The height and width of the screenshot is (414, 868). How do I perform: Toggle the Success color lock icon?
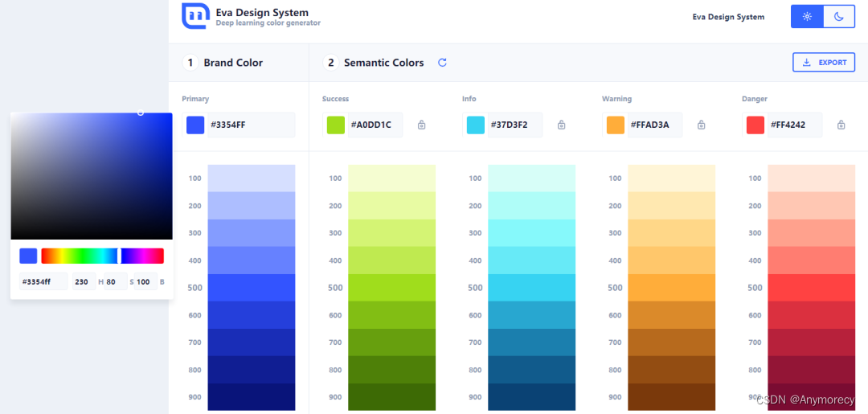point(421,125)
